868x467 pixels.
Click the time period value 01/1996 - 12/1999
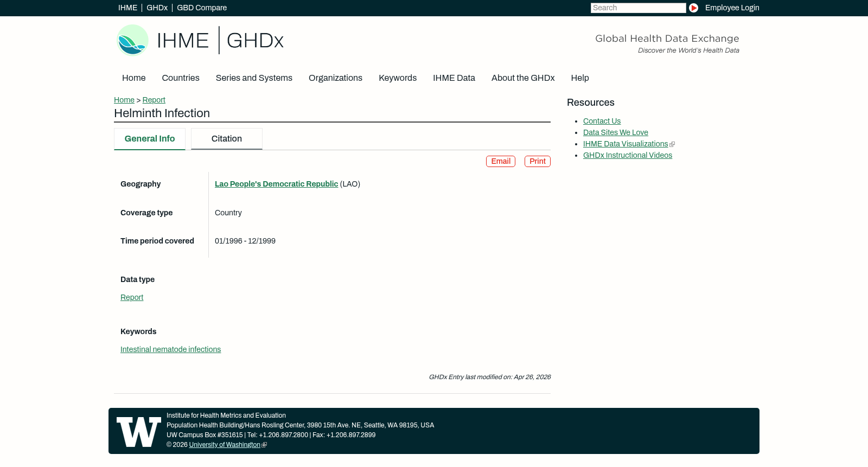tap(245, 241)
